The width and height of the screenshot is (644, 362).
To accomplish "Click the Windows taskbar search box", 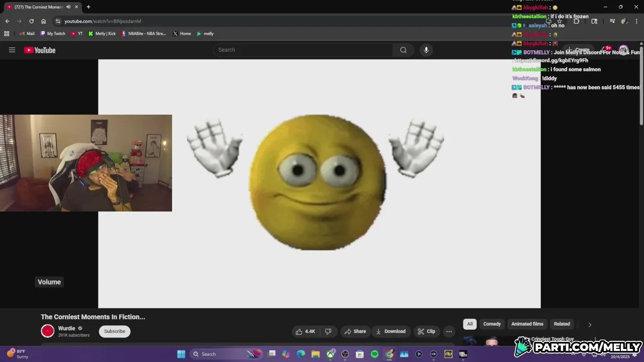I will (227, 354).
